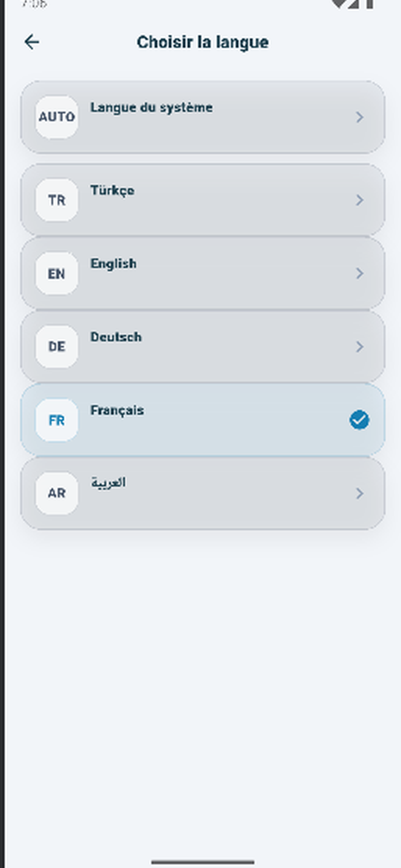Select the Français language row

tap(203, 420)
